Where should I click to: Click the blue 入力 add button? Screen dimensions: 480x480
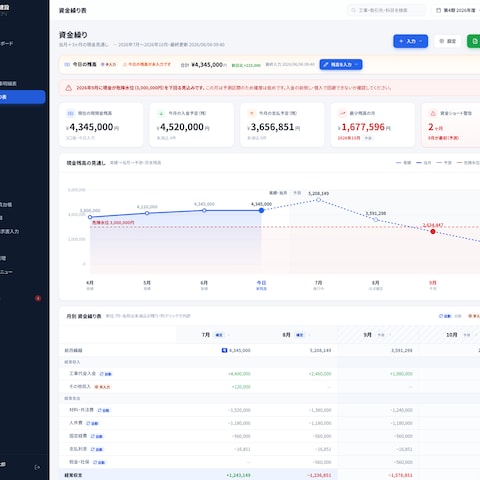[x=410, y=41]
